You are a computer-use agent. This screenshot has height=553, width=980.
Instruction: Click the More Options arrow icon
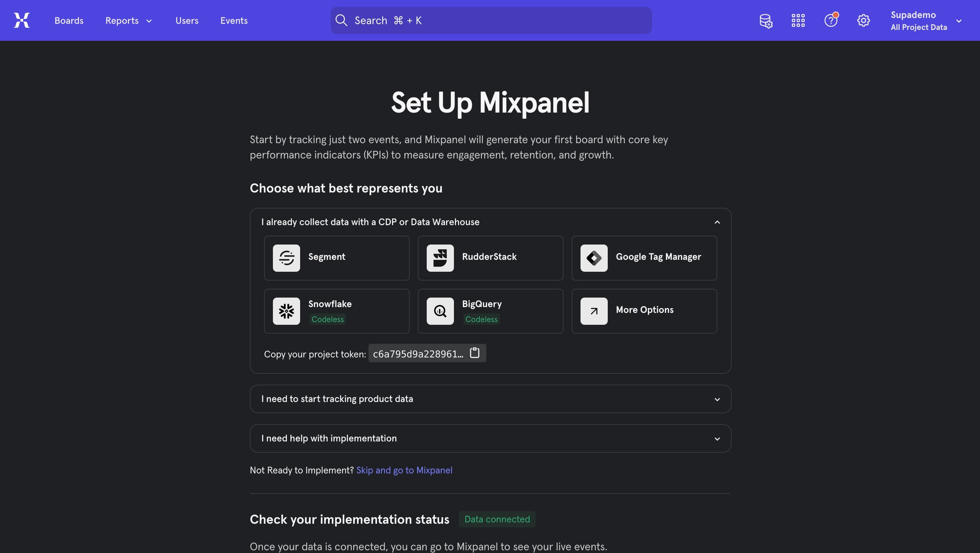pos(594,311)
